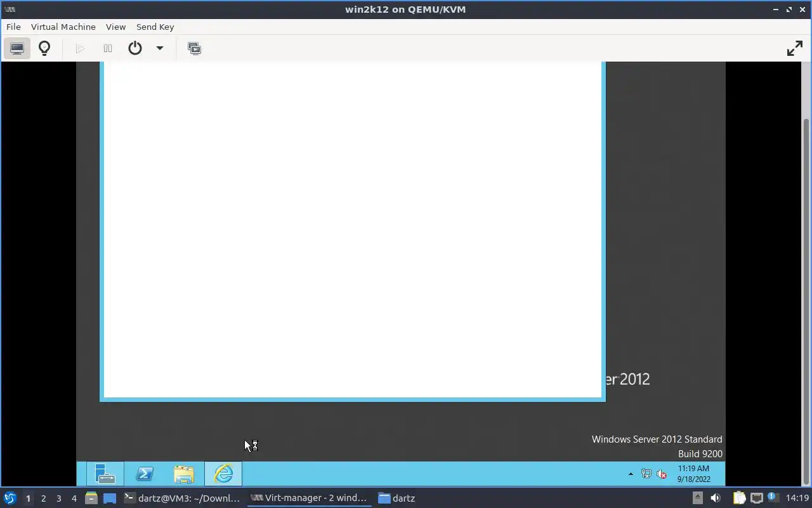Switch to workspace 4
Screen dimensions: 812x508
74,498
